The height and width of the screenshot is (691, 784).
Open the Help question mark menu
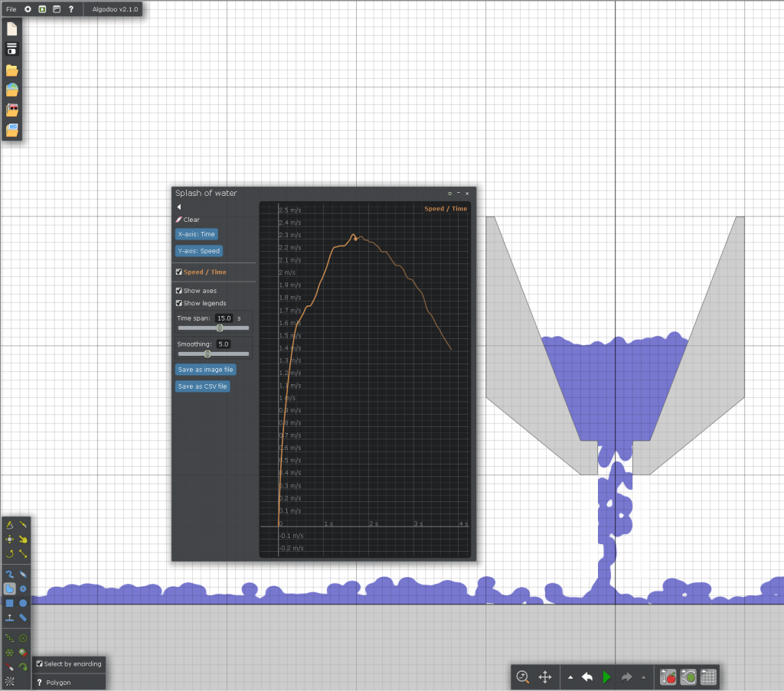pos(71,9)
